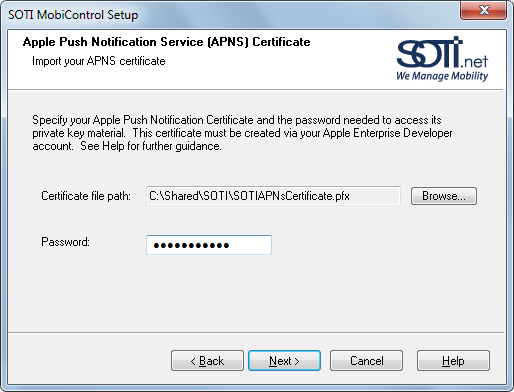Open Help for APNS certificate guidance
This screenshot has width=514, height=392.
pyautogui.click(x=453, y=361)
